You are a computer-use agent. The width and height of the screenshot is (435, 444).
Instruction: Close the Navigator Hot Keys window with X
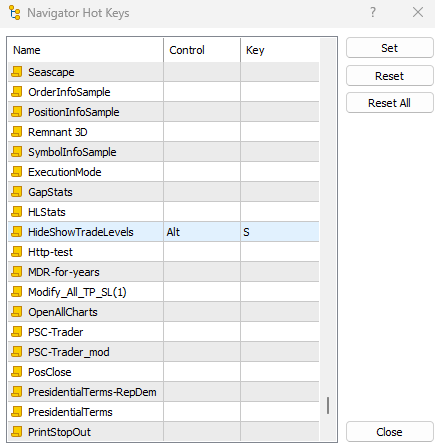[418, 13]
